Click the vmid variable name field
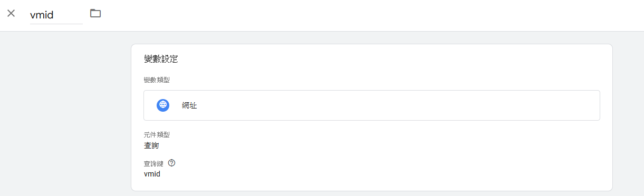 pyautogui.click(x=56, y=15)
